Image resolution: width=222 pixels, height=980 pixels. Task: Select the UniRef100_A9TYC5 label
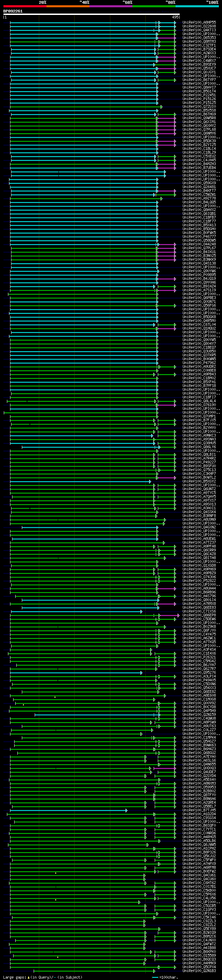(x=199, y=493)
